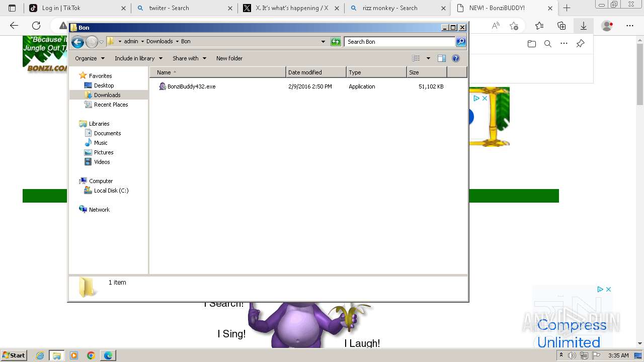Click Downloads in the address breadcrumb
The image size is (644, 362).
pos(159,42)
